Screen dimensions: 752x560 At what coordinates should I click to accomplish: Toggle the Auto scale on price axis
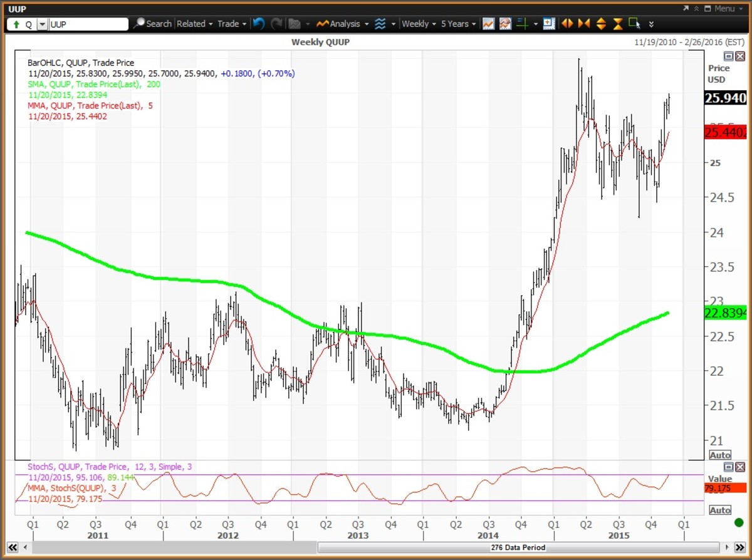[720, 455]
